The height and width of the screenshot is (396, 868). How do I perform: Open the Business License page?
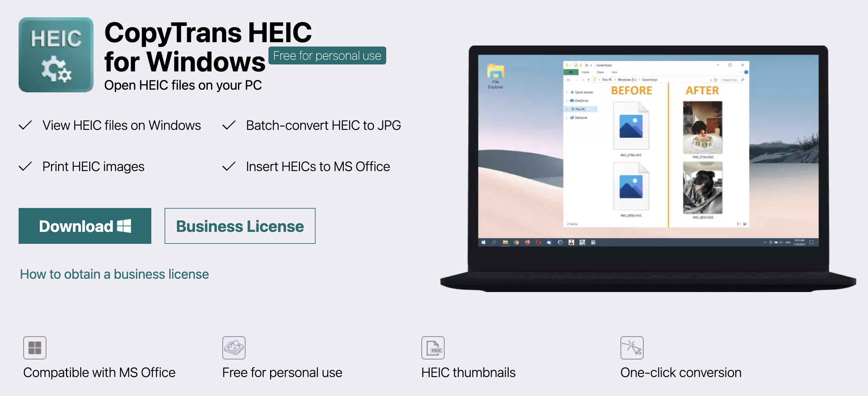coord(240,226)
